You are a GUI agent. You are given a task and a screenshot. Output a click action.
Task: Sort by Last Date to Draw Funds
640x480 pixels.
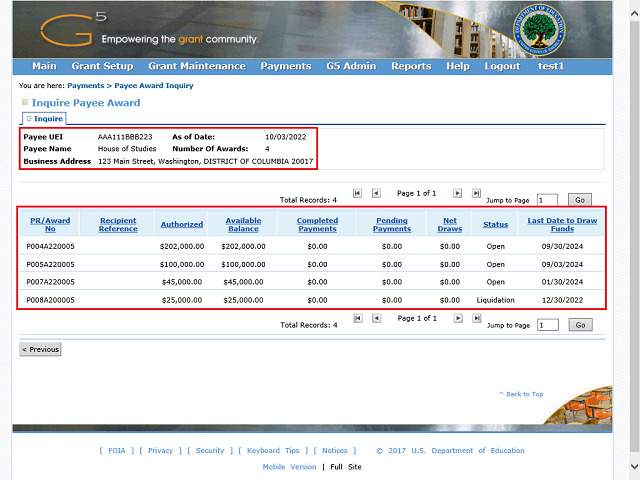click(x=563, y=224)
